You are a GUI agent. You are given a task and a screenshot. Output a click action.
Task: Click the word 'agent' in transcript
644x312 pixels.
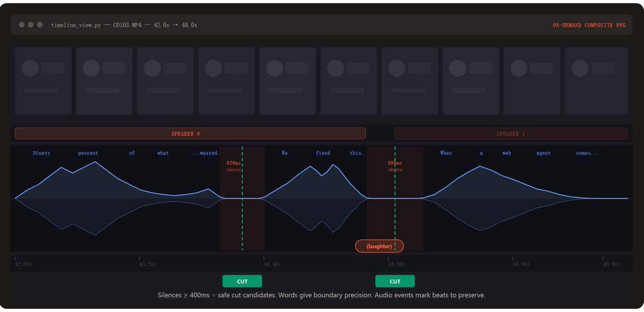click(544, 153)
